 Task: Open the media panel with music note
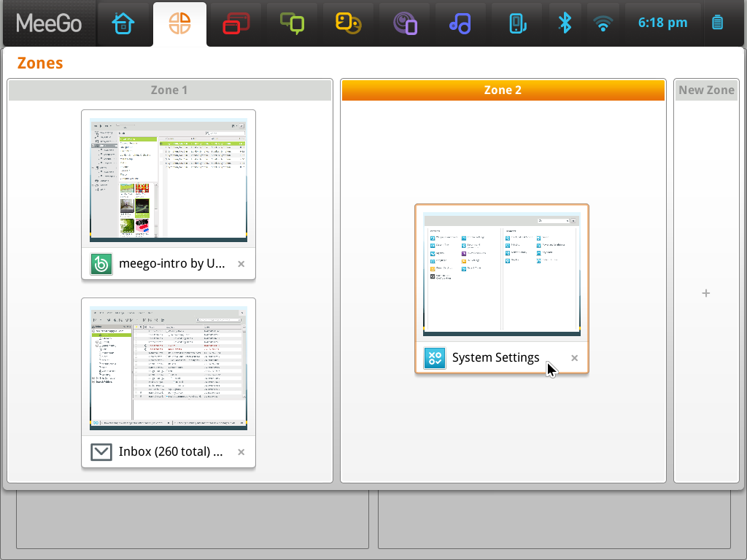point(460,23)
